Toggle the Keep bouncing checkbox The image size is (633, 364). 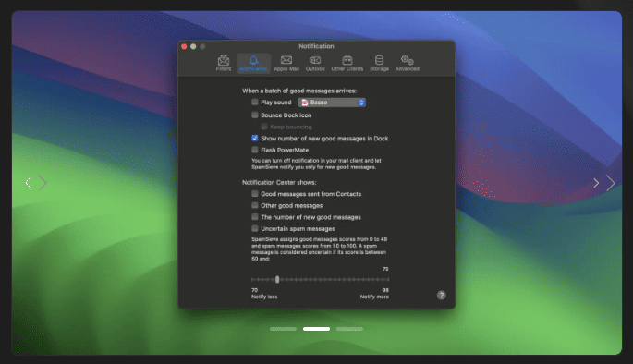tap(264, 127)
